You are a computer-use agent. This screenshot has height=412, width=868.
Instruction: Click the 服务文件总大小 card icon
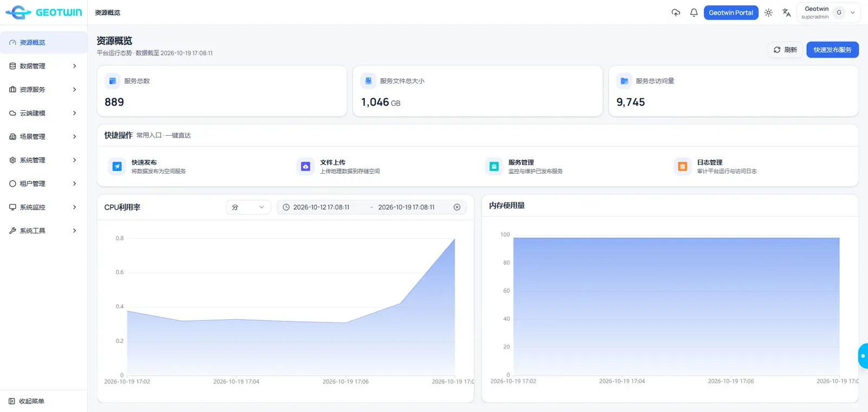click(x=368, y=81)
